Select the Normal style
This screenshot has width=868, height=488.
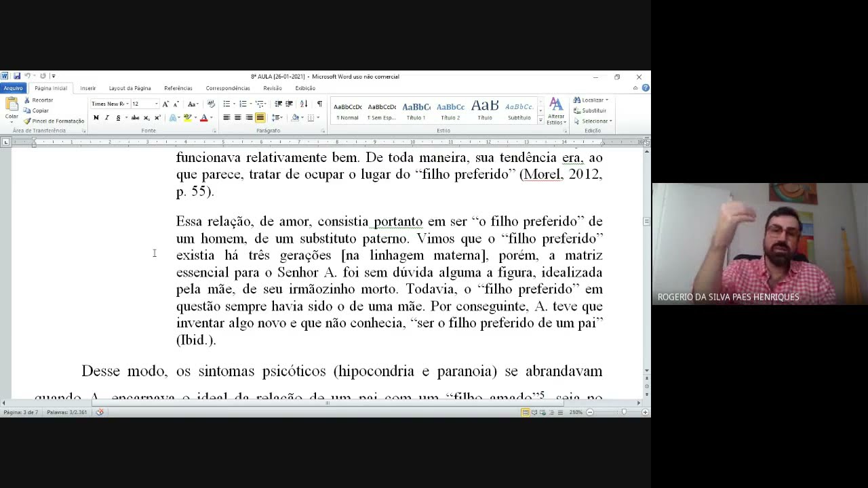coord(347,112)
